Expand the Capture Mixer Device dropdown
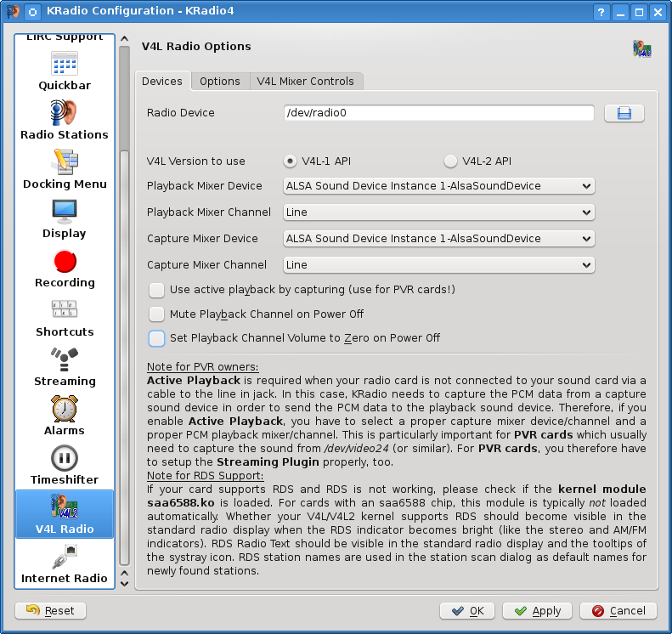672x634 pixels. tap(438, 239)
